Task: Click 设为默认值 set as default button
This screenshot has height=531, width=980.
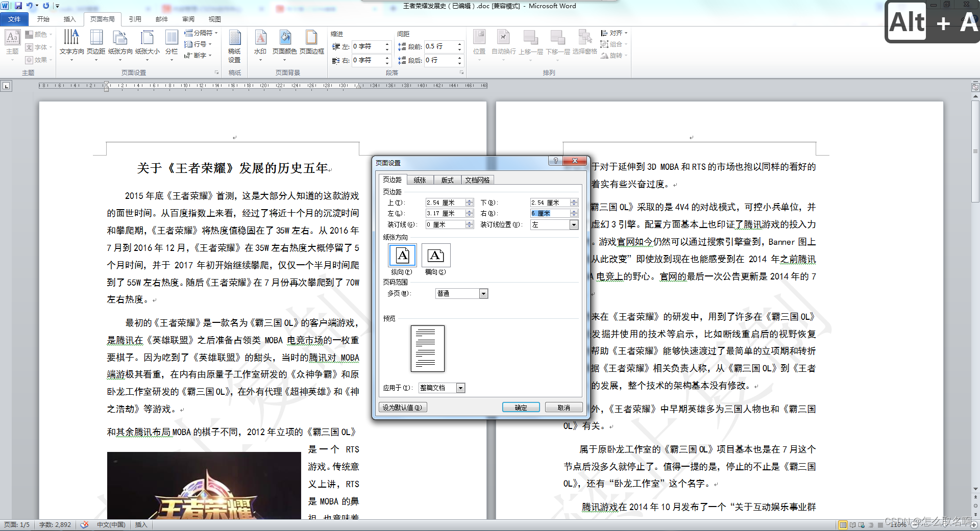Action: (403, 408)
